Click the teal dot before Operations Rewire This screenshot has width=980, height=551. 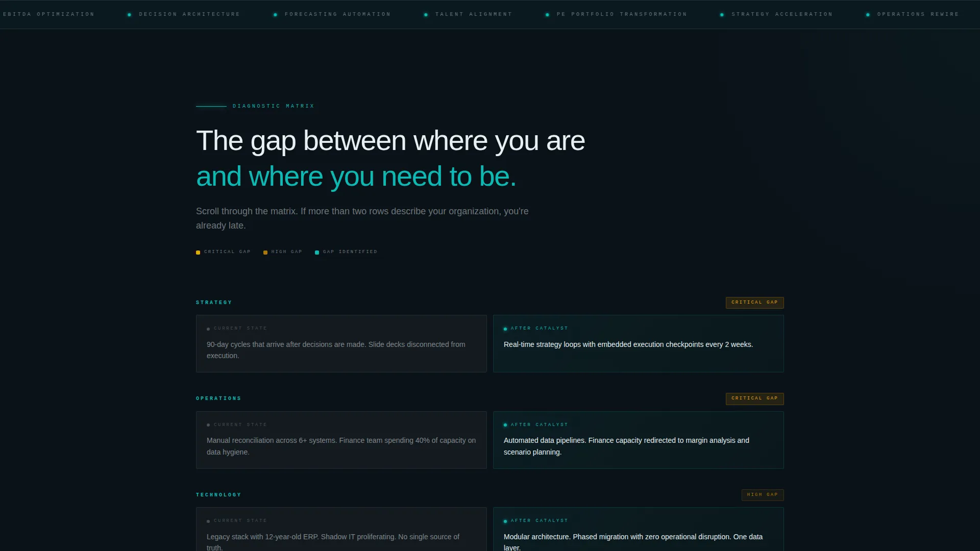[868, 15]
